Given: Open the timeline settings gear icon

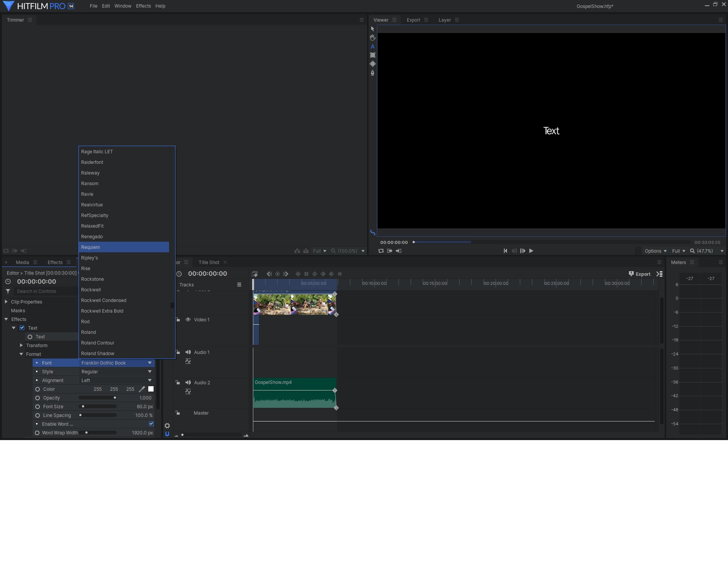Looking at the screenshot, I should point(167,426).
